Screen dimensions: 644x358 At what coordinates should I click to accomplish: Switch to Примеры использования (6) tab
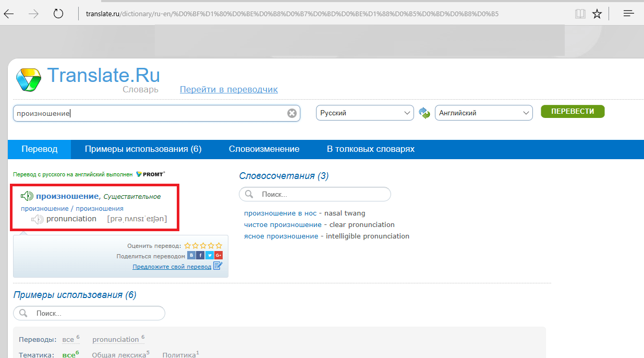143,149
